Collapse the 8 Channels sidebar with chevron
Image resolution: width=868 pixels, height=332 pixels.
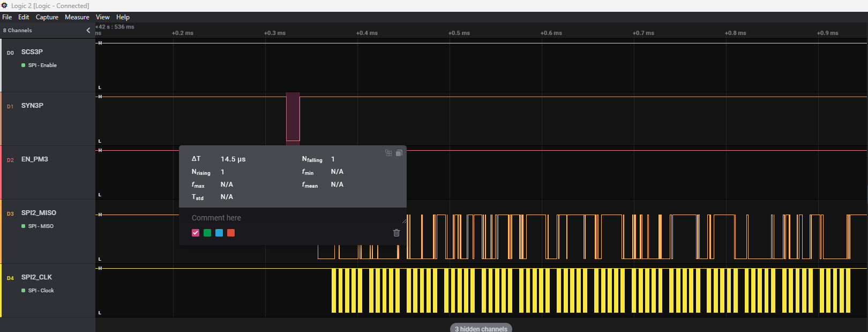[88, 31]
